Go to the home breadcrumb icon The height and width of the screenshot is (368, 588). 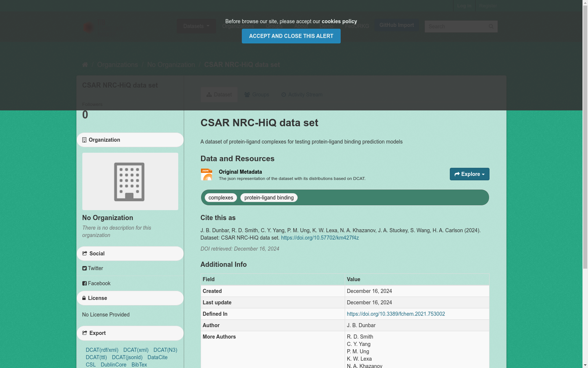point(85,65)
